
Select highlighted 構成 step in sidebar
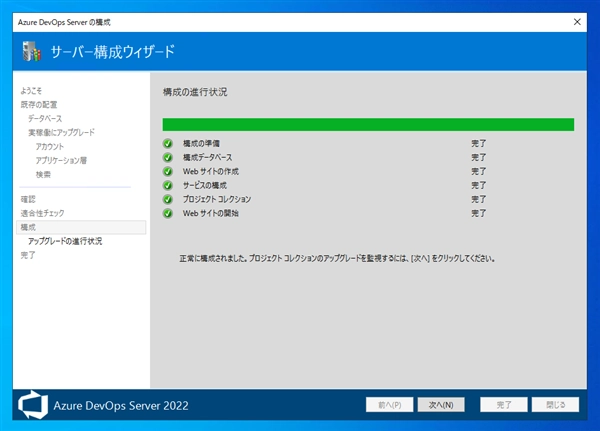coord(81,227)
